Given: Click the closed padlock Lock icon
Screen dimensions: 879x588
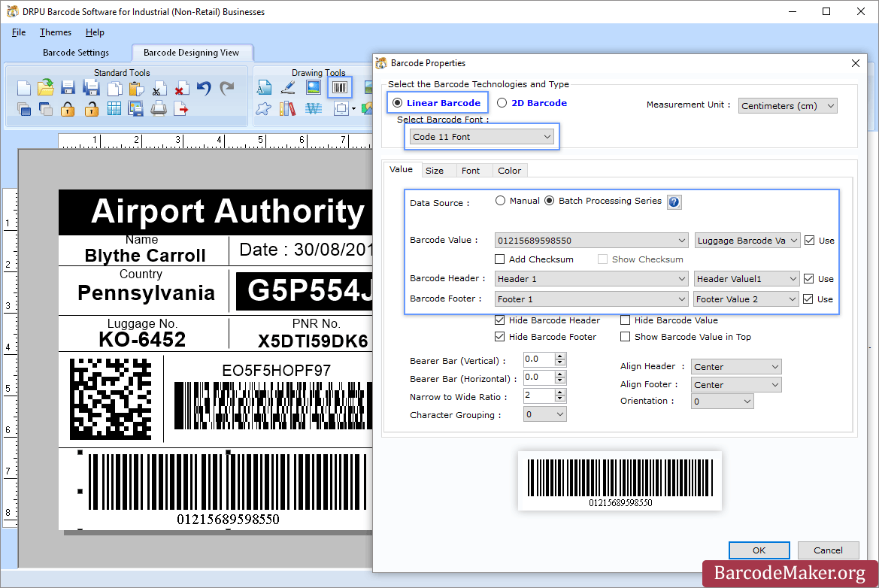Looking at the screenshot, I should (x=68, y=109).
